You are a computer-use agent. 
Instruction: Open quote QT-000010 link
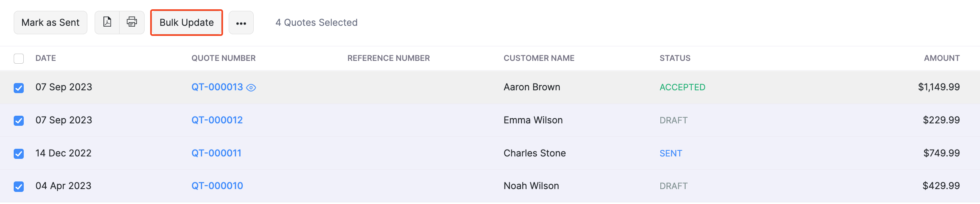point(217,186)
